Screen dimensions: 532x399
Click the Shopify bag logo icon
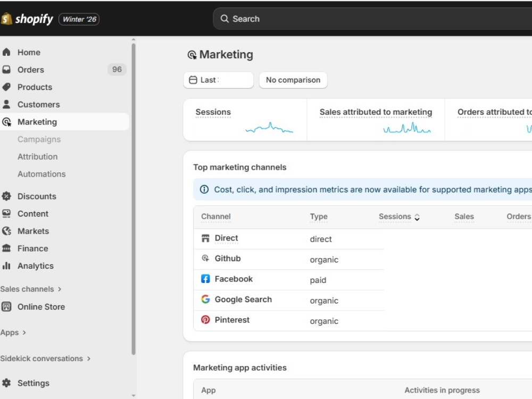click(6, 19)
